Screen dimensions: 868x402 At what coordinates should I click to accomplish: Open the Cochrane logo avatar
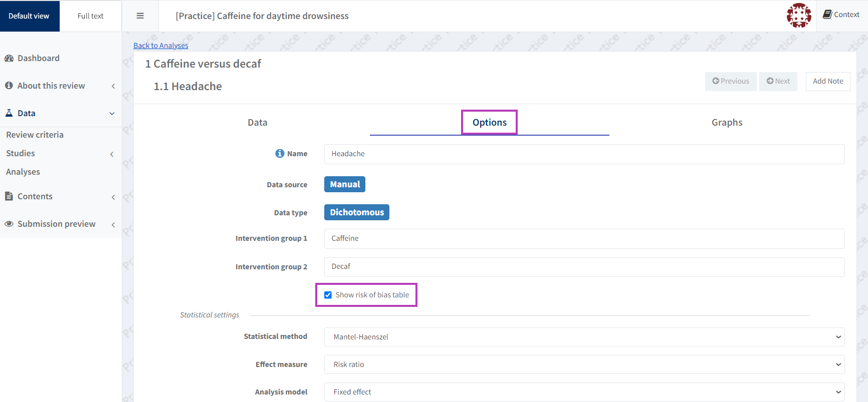click(x=798, y=16)
